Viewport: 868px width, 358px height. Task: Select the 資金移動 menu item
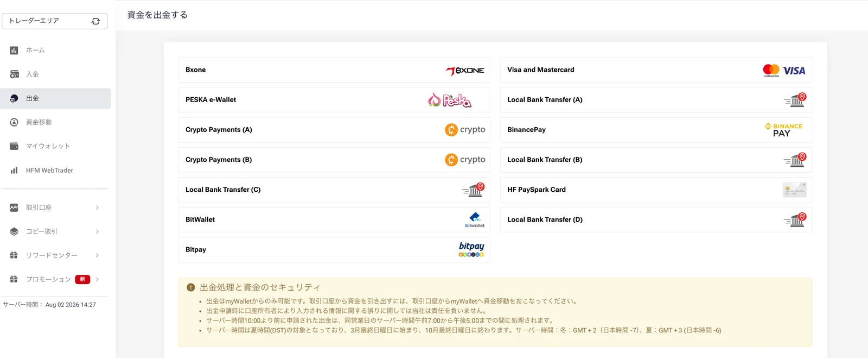click(x=55, y=122)
